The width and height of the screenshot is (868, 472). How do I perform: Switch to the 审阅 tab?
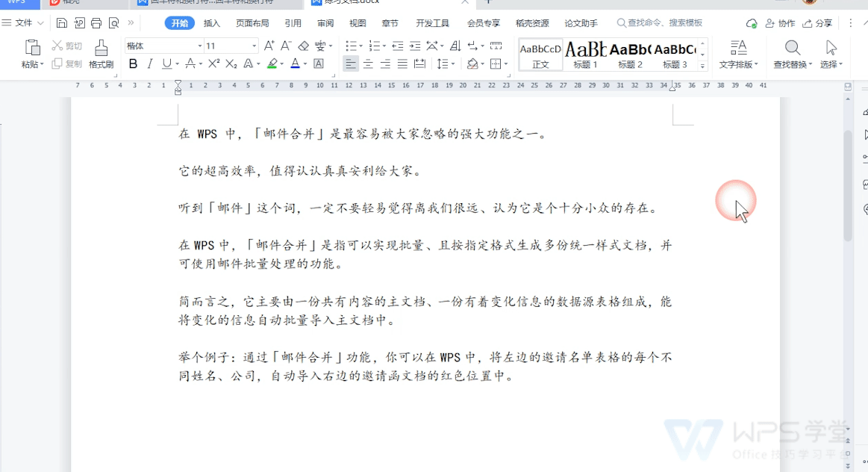pyautogui.click(x=325, y=23)
